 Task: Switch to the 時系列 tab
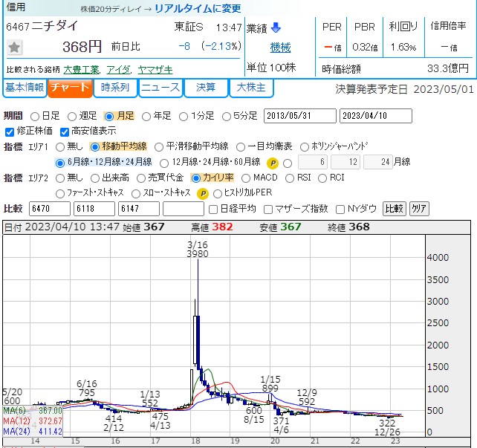coord(115,88)
